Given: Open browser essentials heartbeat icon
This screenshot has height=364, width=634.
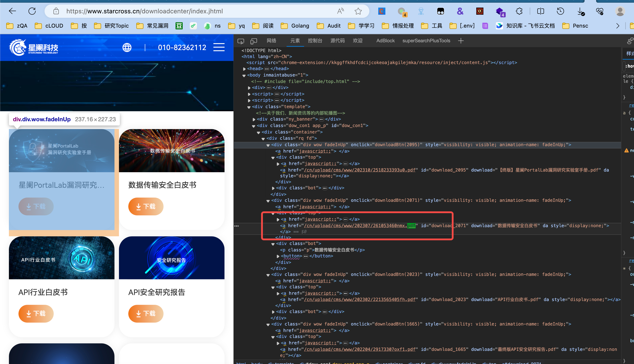Looking at the screenshot, I should (x=600, y=11).
